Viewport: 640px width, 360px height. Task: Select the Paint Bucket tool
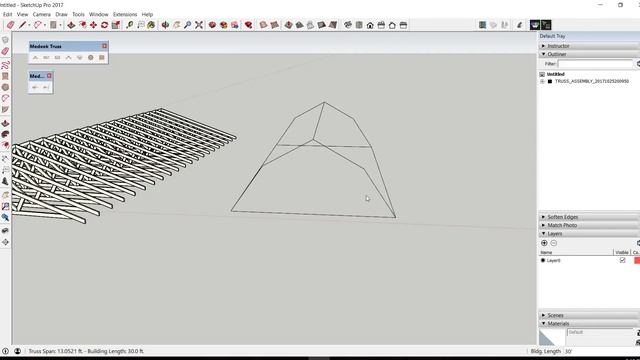151,25
